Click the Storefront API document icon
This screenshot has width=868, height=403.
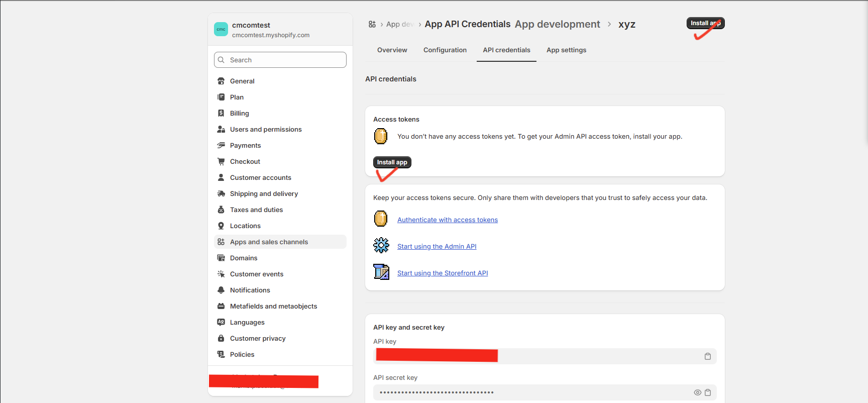(381, 272)
